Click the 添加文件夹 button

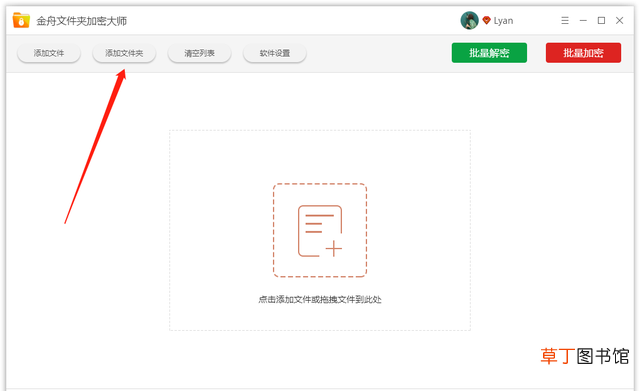[124, 53]
